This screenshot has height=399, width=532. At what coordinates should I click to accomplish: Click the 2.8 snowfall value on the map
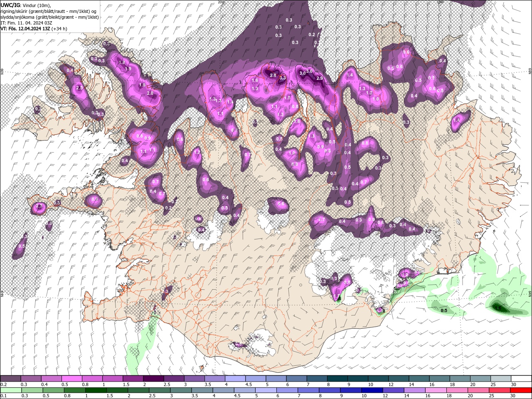pyautogui.click(x=273, y=75)
